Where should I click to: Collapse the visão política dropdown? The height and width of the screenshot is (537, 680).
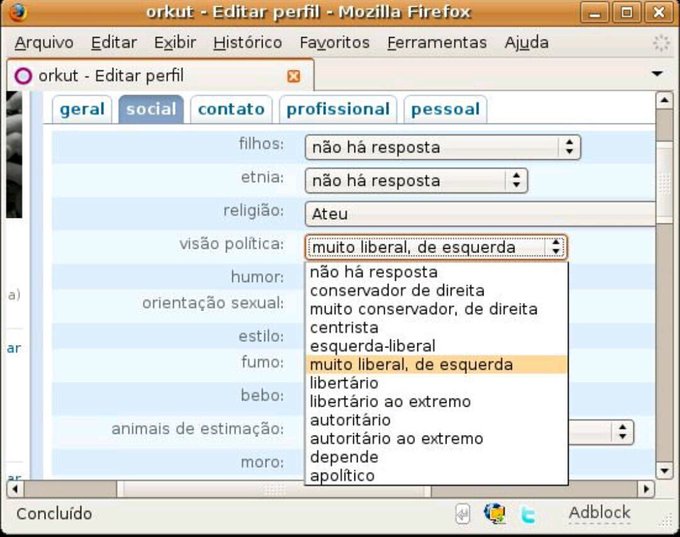point(436,247)
